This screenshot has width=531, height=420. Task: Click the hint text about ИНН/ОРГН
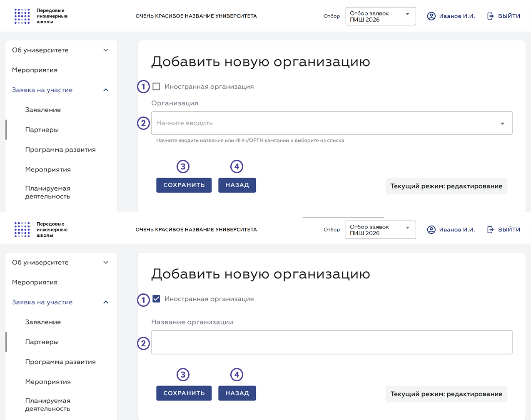[x=250, y=141]
